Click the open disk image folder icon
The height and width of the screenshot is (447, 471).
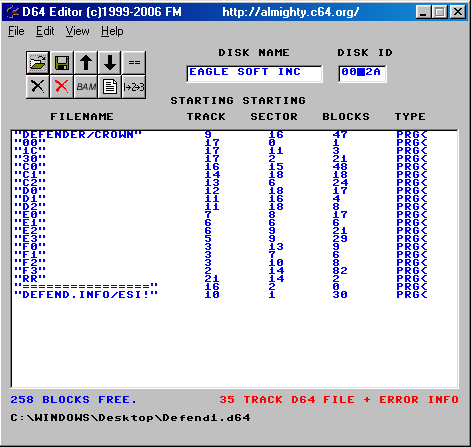pyautogui.click(x=38, y=63)
